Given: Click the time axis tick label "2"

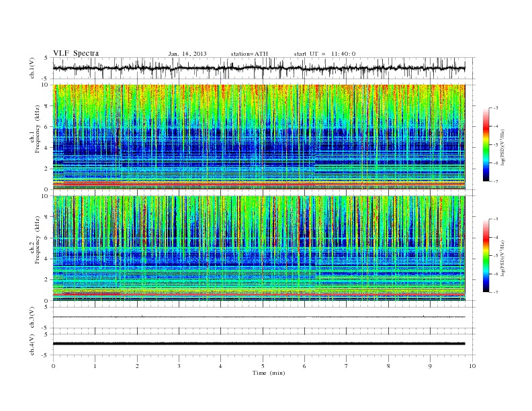Looking at the screenshot, I should pyautogui.click(x=137, y=366).
